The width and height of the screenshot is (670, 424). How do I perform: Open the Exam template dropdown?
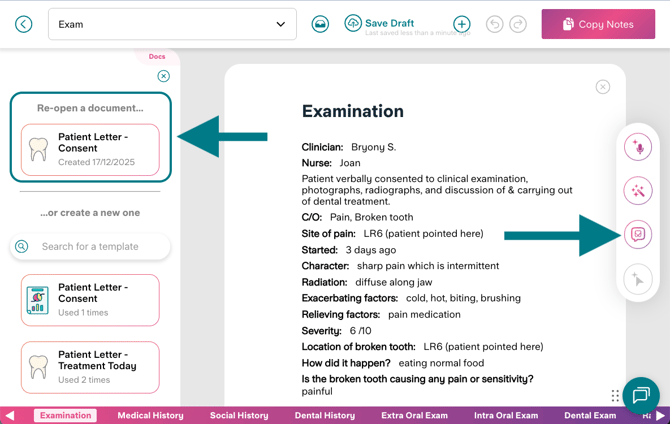(172, 24)
